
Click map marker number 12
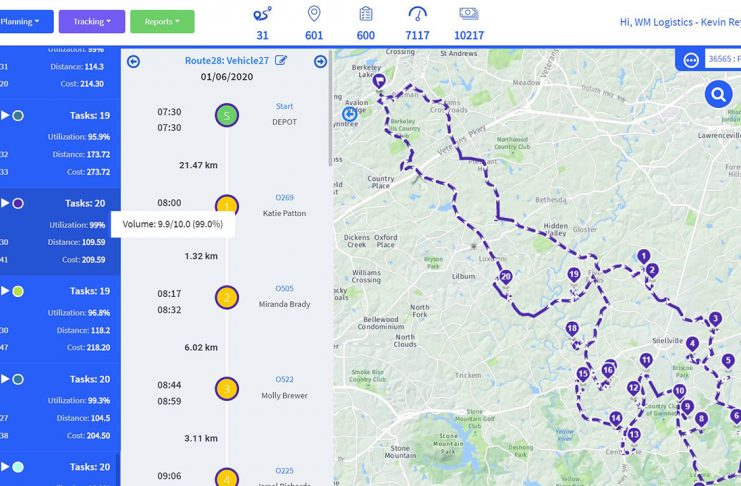(x=633, y=390)
